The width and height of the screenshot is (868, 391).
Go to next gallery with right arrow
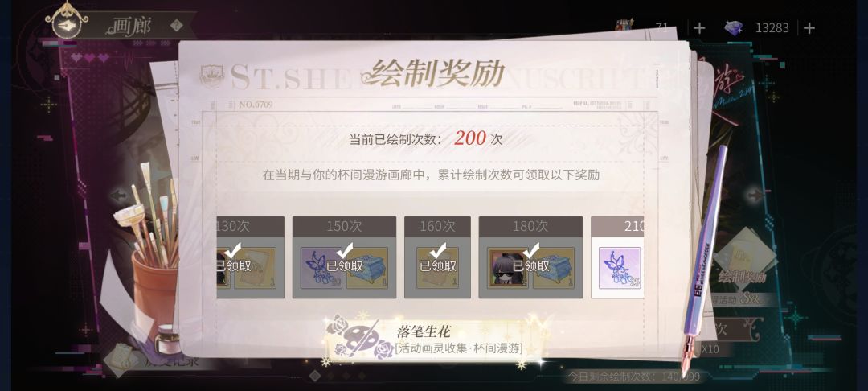(755, 195)
